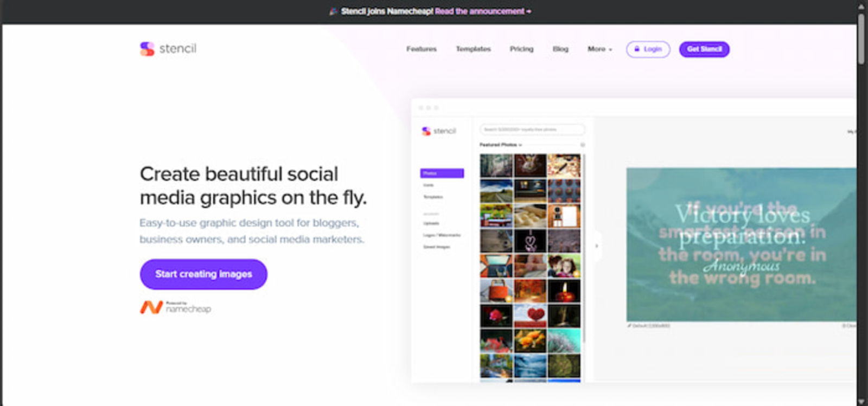
Task: Click the Namecheap logo below the button
Action: 175,307
